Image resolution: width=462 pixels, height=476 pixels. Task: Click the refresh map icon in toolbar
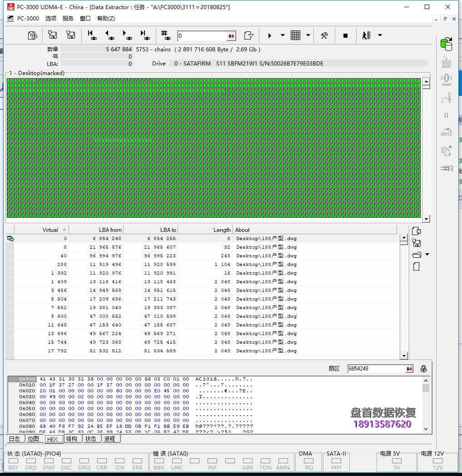tap(32, 35)
